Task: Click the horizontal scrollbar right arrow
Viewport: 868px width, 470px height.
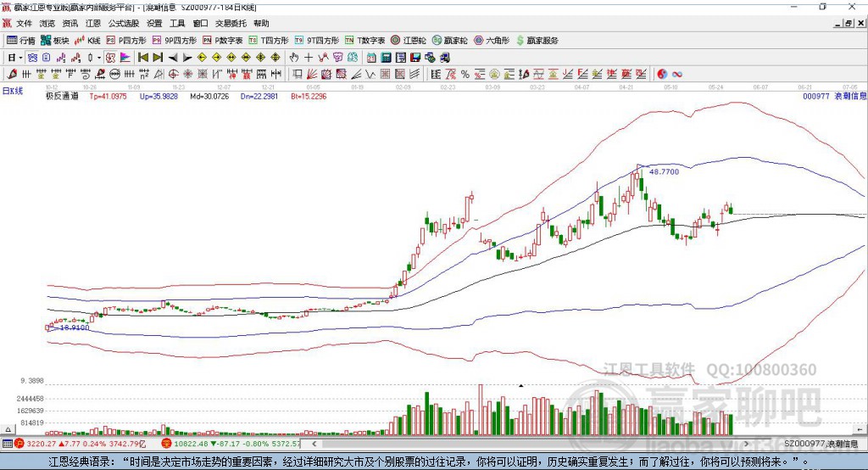Action: [x=746, y=444]
